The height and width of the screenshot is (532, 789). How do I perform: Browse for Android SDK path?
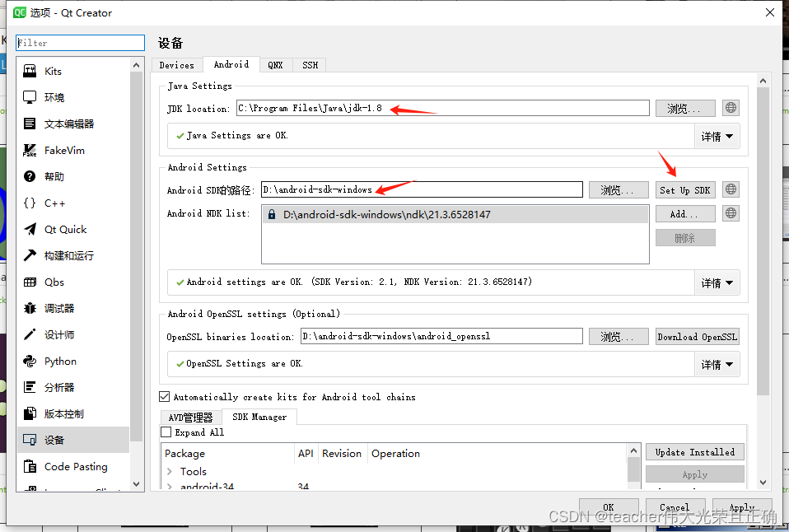tap(619, 189)
